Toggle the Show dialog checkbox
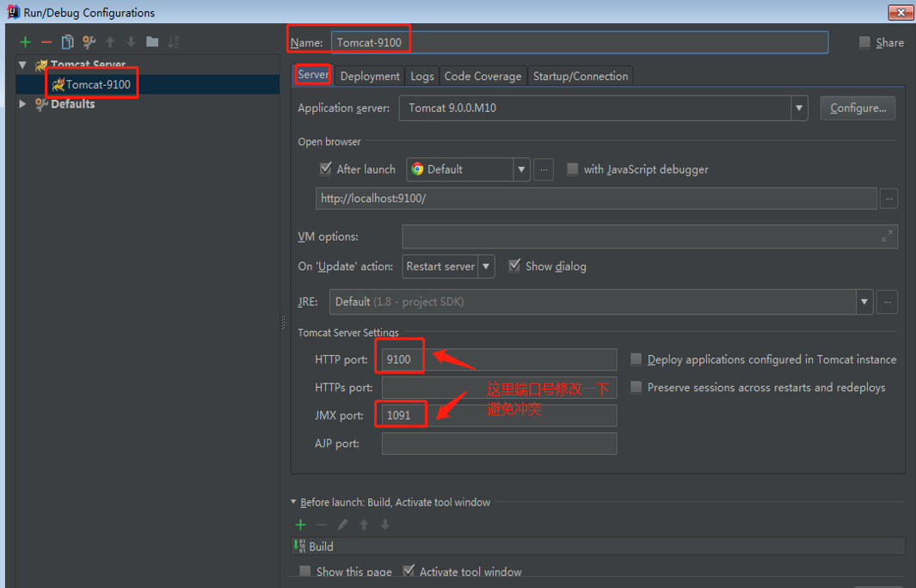916x588 pixels. pos(514,266)
